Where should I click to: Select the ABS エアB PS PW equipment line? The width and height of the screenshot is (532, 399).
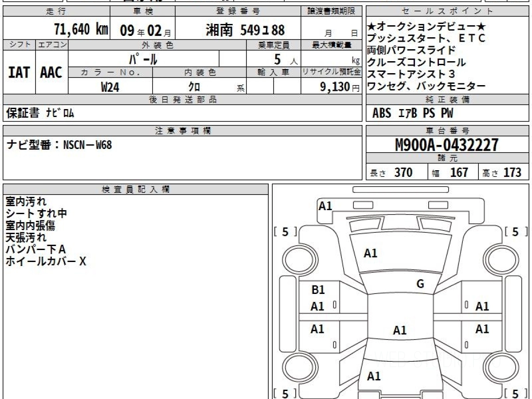(413, 113)
